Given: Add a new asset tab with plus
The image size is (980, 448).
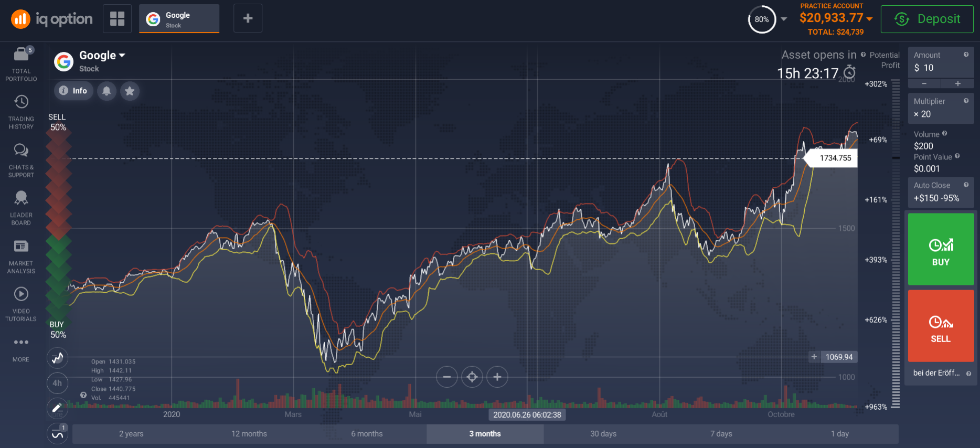Looking at the screenshot, I should 248,18.
